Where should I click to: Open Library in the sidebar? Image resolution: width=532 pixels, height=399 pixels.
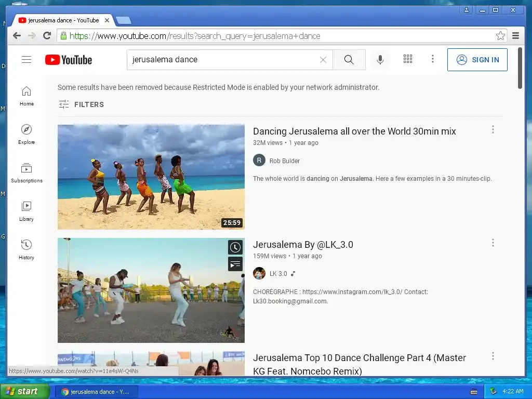(26, 211)
